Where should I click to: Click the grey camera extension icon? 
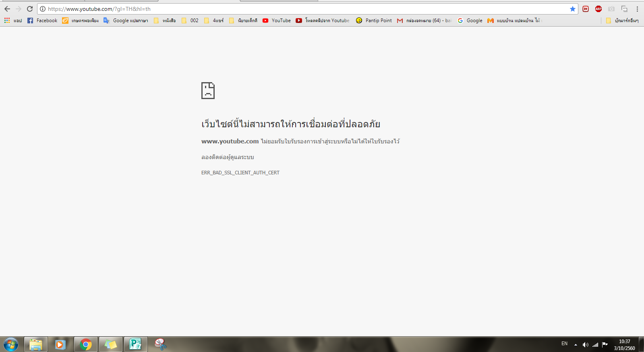(611, 9)
